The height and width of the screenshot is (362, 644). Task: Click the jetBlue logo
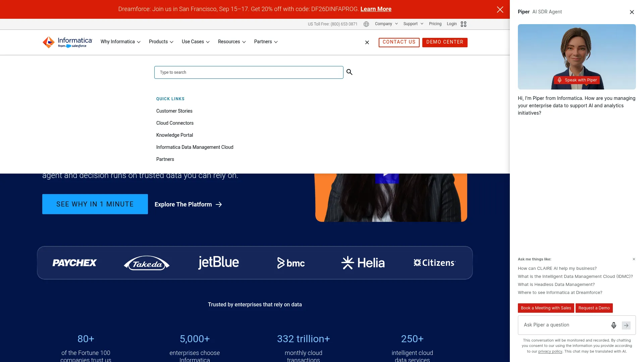click(x=218, y=262)
